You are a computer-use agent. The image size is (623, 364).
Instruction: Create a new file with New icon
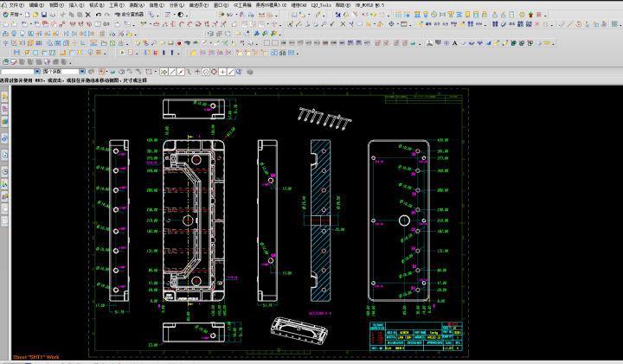pyautogui.click(x=27, y=15)
